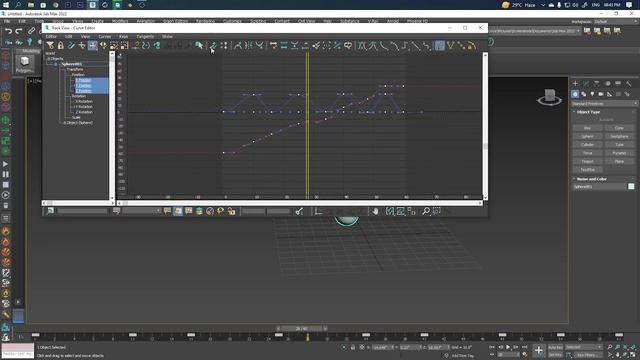
Task: Open the Graph Editors main menu
Action: click(x=176, y=21)
